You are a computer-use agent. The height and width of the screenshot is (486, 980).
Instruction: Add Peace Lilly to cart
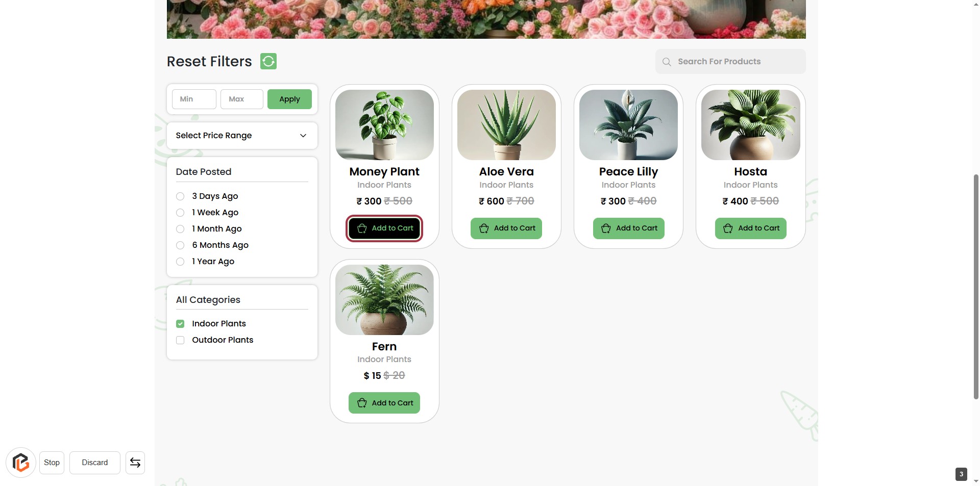[x=628, y=228]
